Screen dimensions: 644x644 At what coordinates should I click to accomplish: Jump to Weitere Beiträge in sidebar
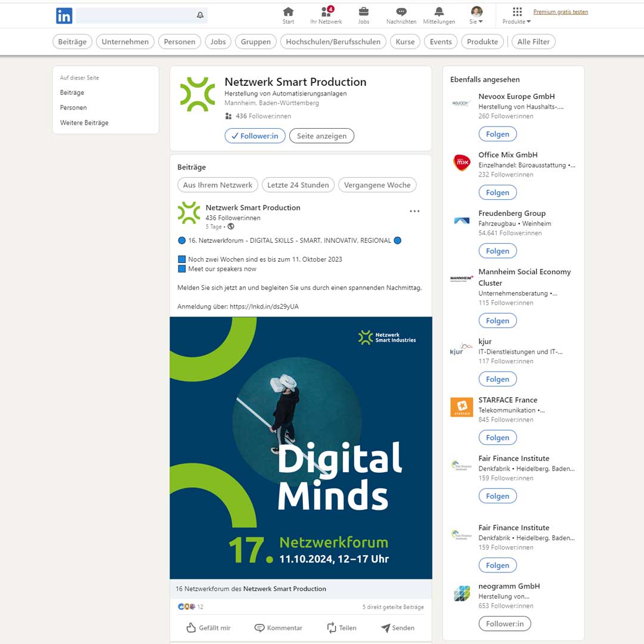point(84,122)
